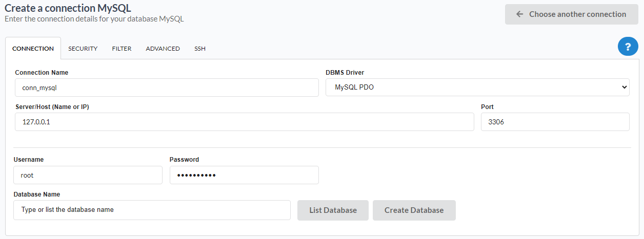
Task: Click the "Connection Name" label
Action: tap(42, 73)
